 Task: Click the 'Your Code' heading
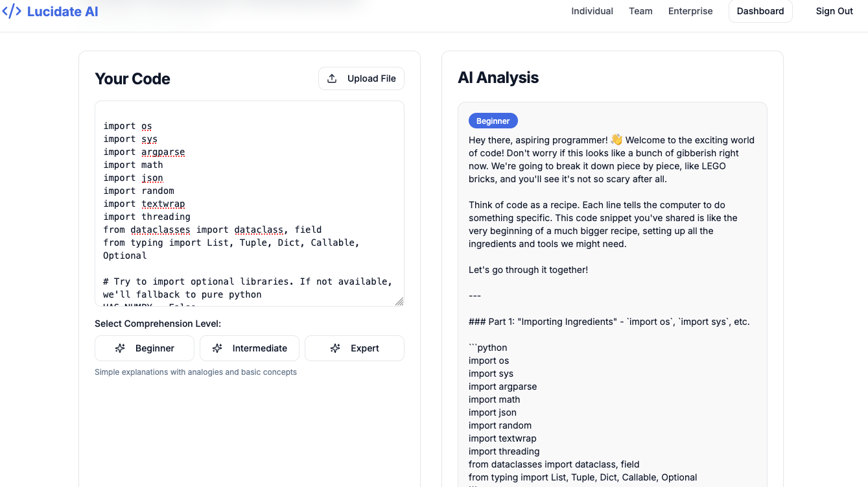pyautogui.click(x=132, y=78)
